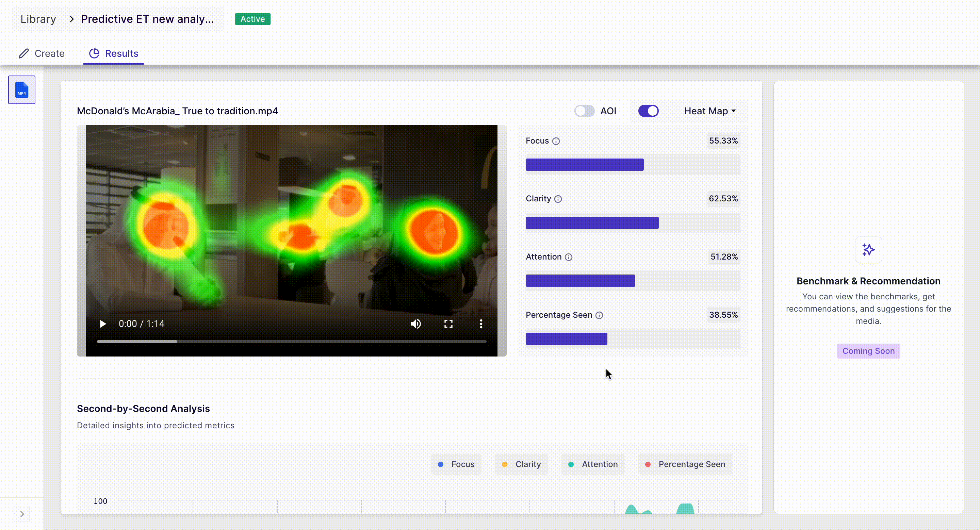Click the pie chart icon beside Results

(x=94, y=54)
